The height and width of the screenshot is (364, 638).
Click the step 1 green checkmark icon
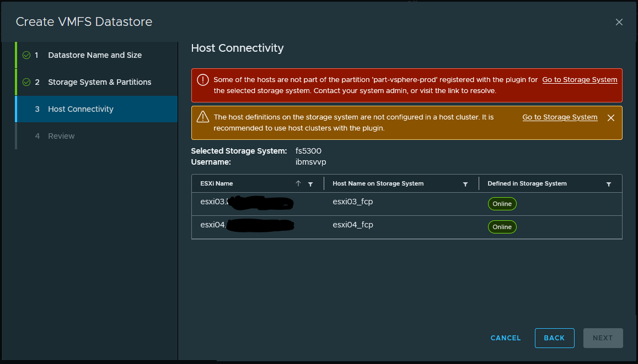pyautogui.click(x=26, y=55)
